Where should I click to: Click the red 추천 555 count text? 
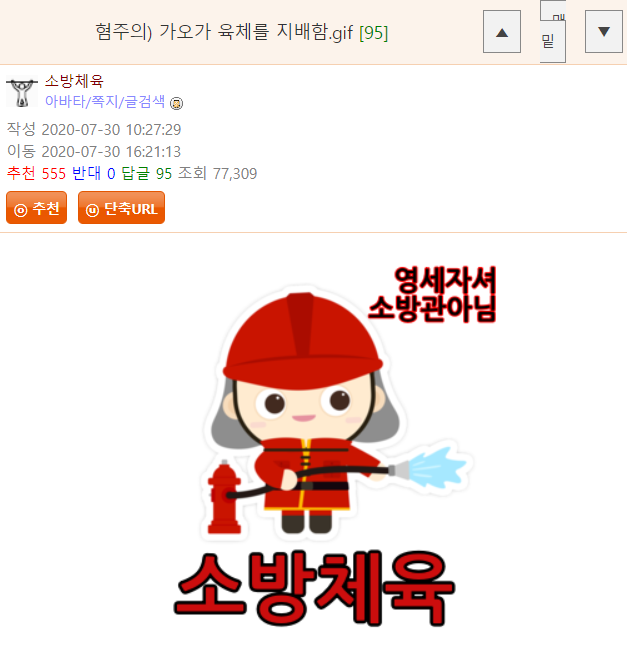36,173
